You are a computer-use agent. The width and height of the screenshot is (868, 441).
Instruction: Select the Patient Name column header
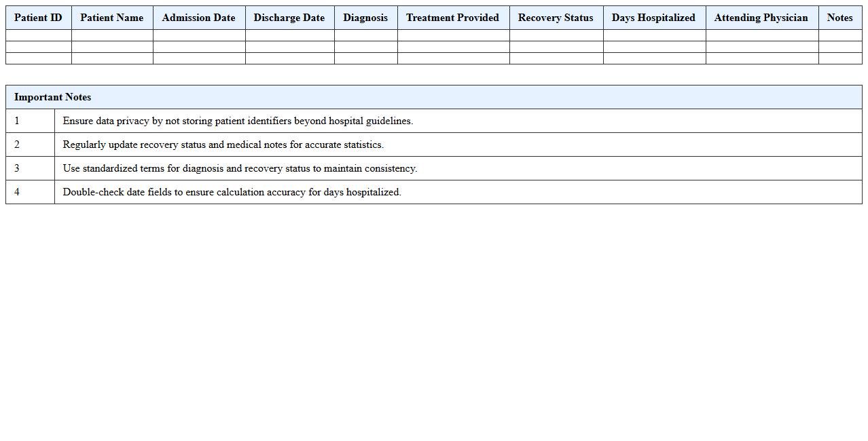[x=112, y=18]
